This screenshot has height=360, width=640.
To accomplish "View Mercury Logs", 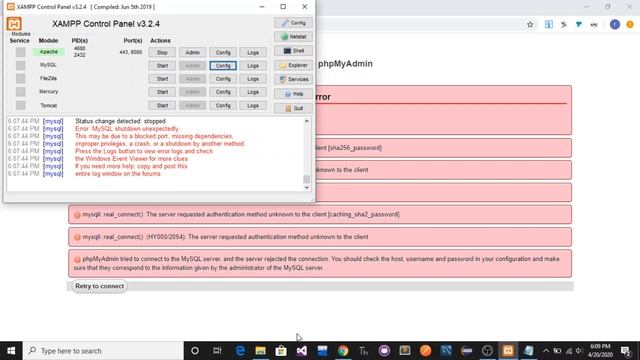I will pos(253,92).
